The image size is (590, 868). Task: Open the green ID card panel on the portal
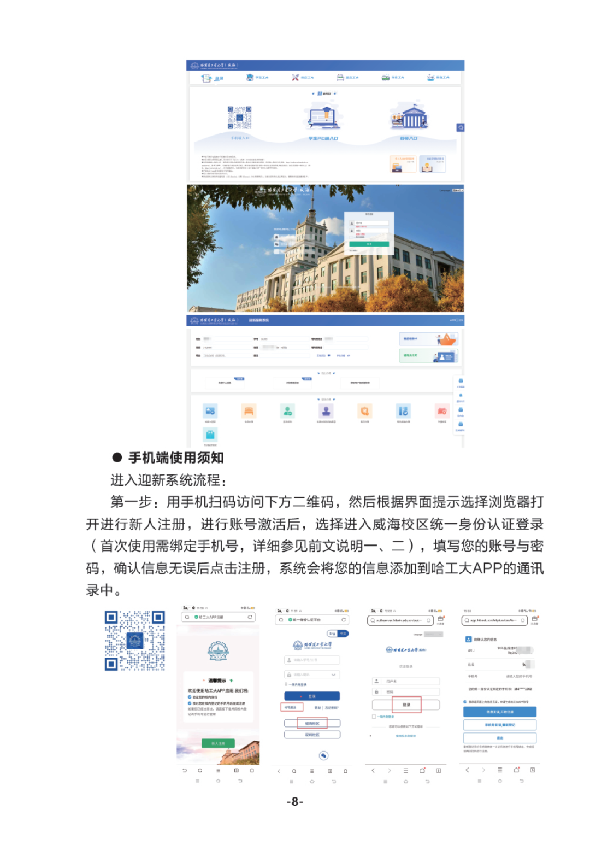[x=428, y=356]
